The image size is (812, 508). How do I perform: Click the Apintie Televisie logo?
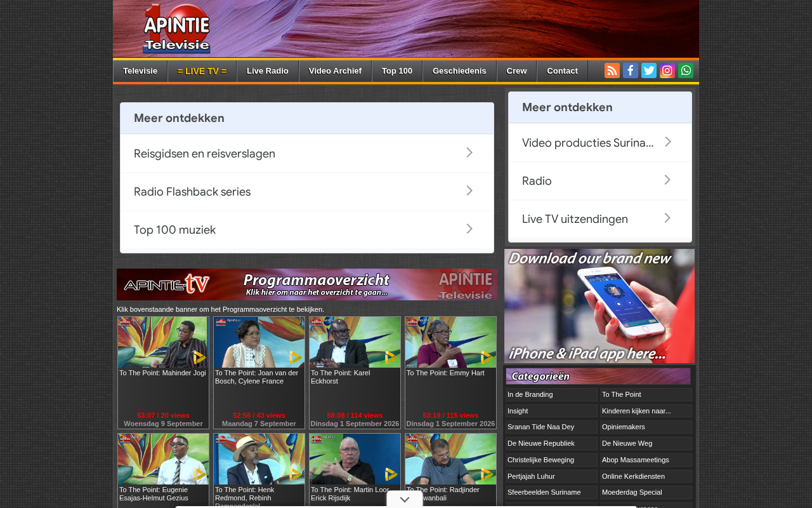point(176,29)
